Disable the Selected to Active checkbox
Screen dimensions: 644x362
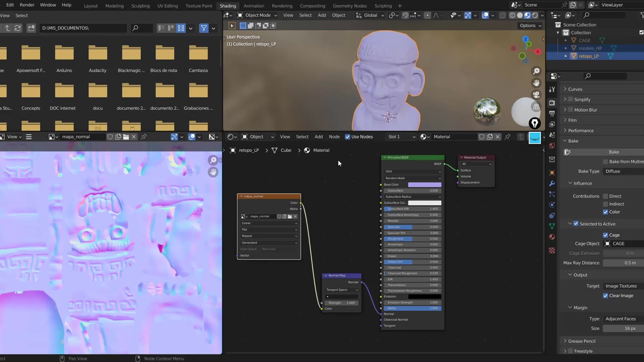[x=576, y=224]
